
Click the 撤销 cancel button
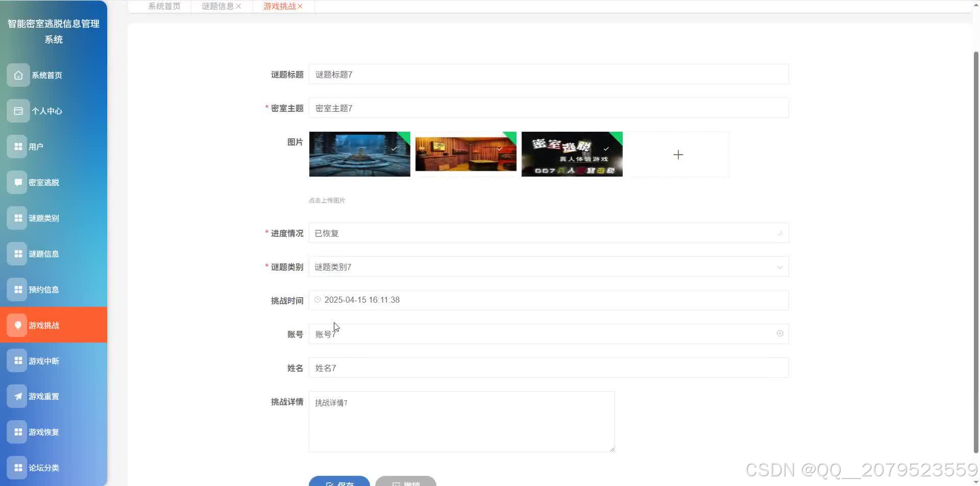tap(406, 482)
